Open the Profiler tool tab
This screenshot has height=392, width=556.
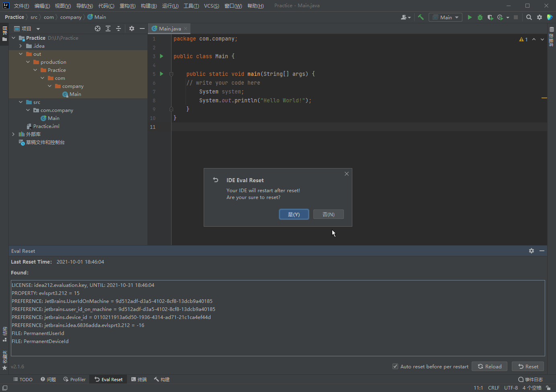tap(74, 379)
